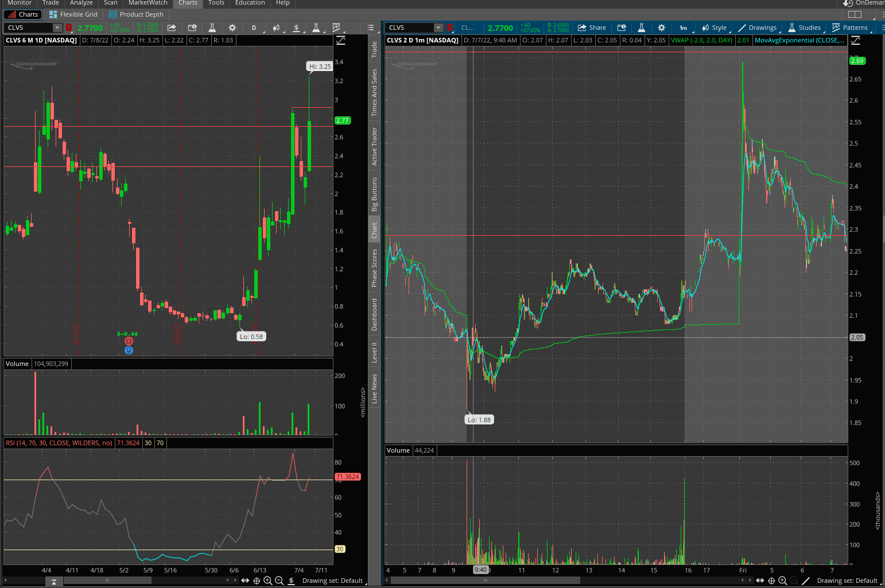
Task: Click the drawing line icon below right chart
Action: (x=806, y=581)
